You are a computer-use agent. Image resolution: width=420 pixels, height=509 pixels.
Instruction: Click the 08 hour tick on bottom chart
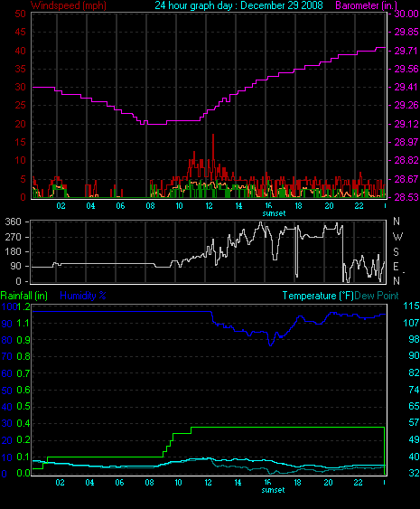click(149, 483)
